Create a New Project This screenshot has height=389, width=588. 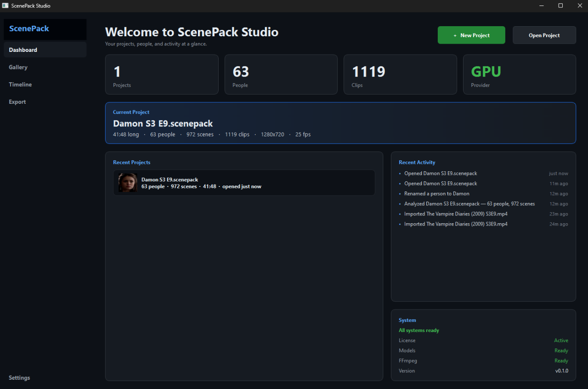pyautogui.click(x=471, y=35)
